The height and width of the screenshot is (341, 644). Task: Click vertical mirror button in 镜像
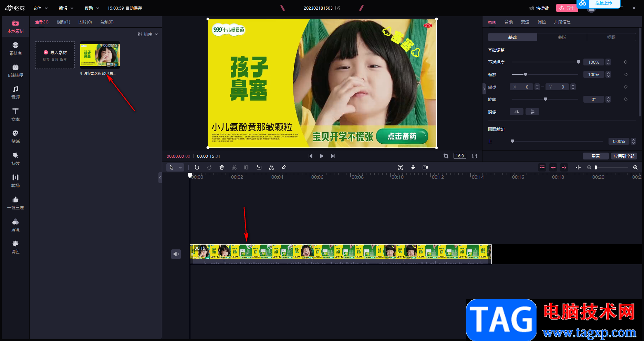click(532, 112)
